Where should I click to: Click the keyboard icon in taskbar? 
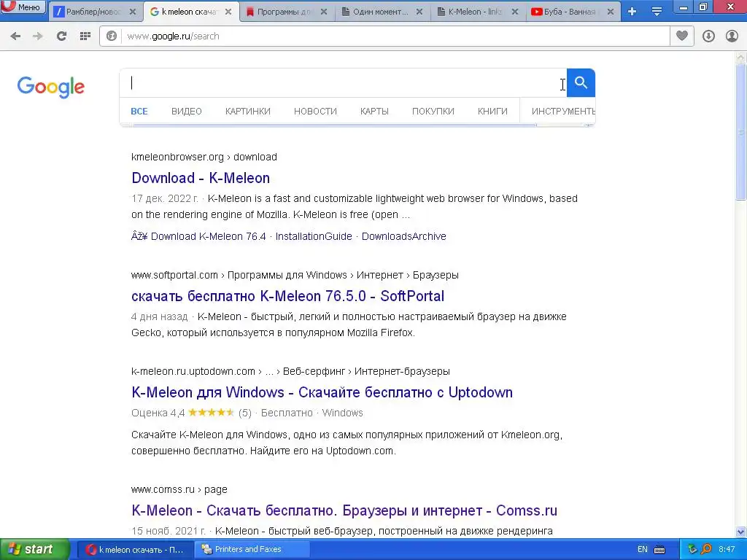pyautogui.click(x=659, y=550)
